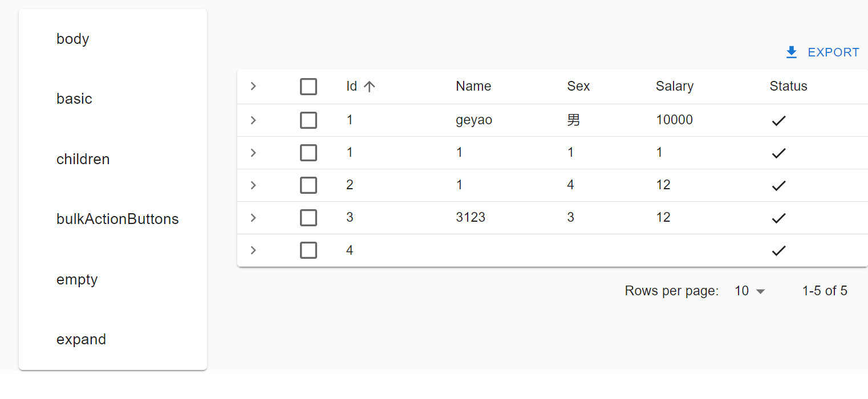Click the Name column header to sort
This screenshot has height=399, width=868.
click(x=473, y=86)
